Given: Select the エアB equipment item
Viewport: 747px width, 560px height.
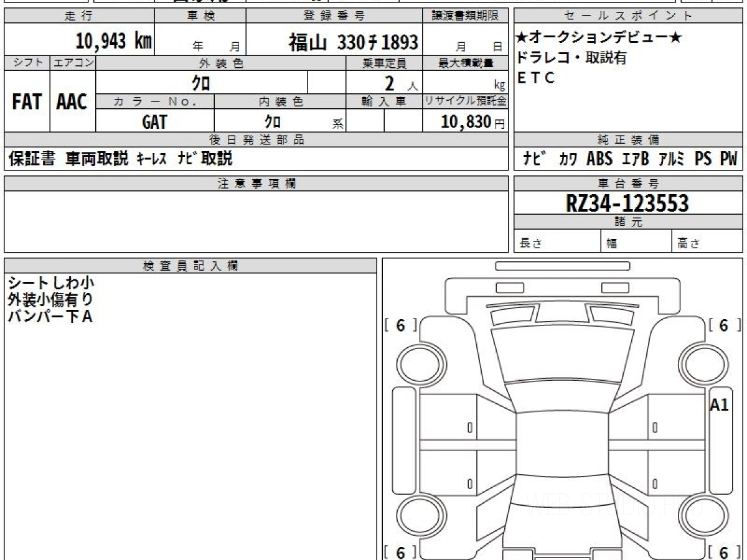Looking at the screenshot, I should coord(636,159).
